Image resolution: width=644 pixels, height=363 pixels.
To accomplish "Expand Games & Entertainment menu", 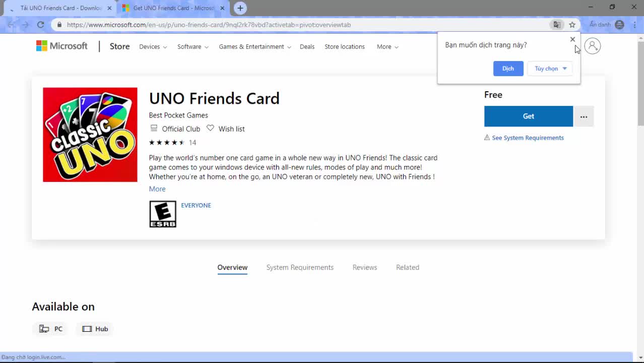I will (x=255, y=46).
